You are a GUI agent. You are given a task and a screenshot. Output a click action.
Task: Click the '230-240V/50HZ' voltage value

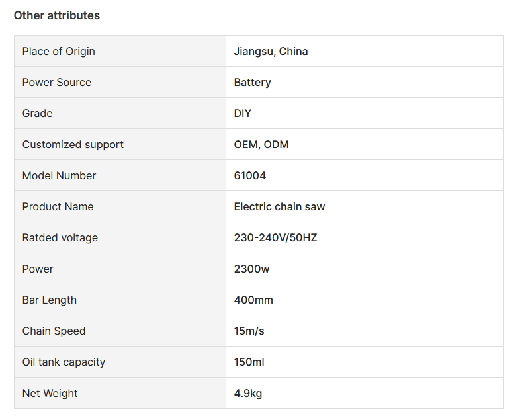[x=275, y=237]
